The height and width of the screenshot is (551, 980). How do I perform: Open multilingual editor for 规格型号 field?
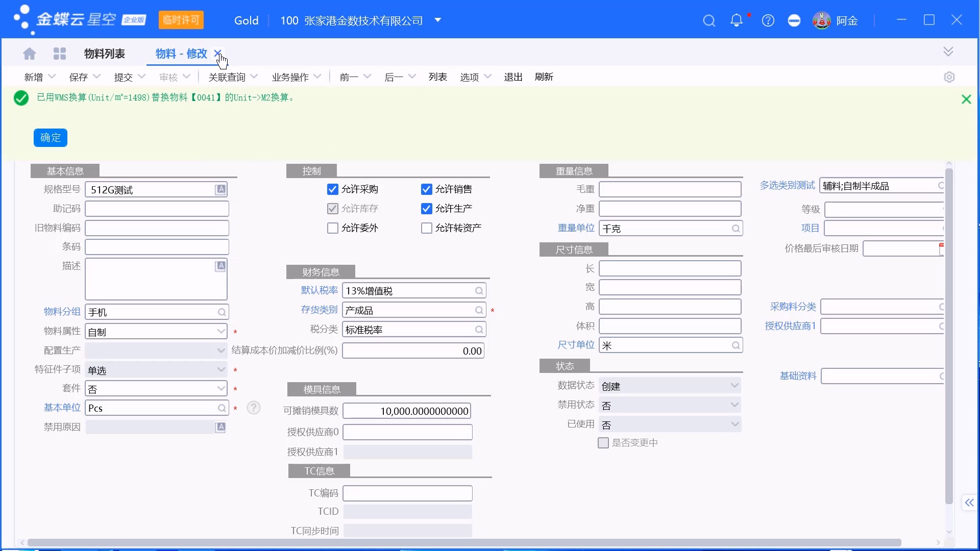tap(220, 189)
